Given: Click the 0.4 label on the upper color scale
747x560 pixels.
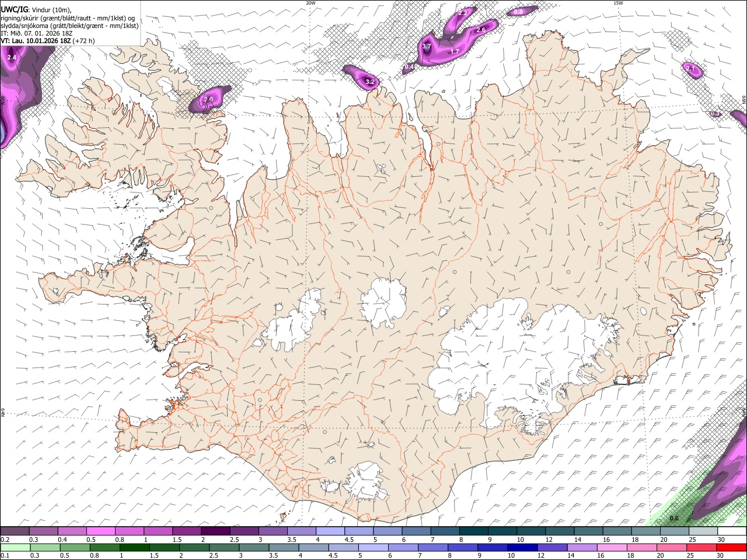Looking at the screenshot, I should click(62, 540).
